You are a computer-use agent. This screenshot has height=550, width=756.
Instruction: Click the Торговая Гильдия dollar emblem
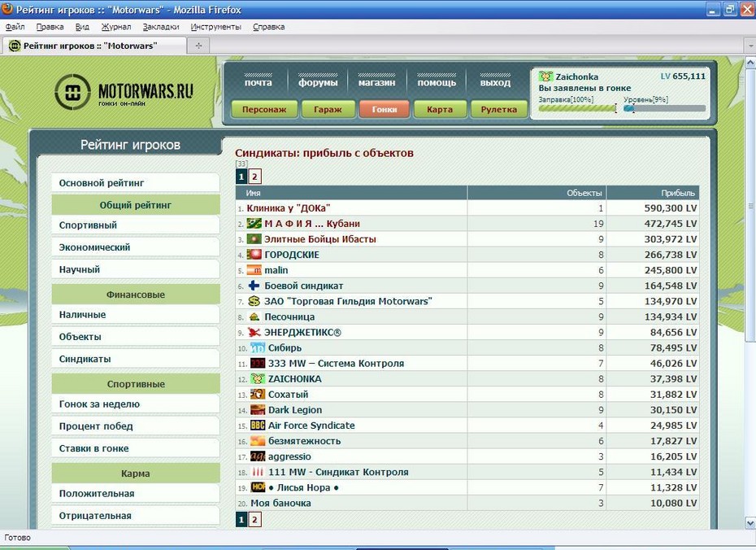click(254, 301)
